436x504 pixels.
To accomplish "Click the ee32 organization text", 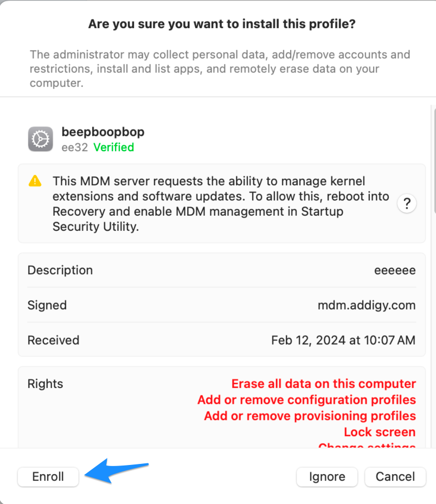I will (x=75, y=147).
